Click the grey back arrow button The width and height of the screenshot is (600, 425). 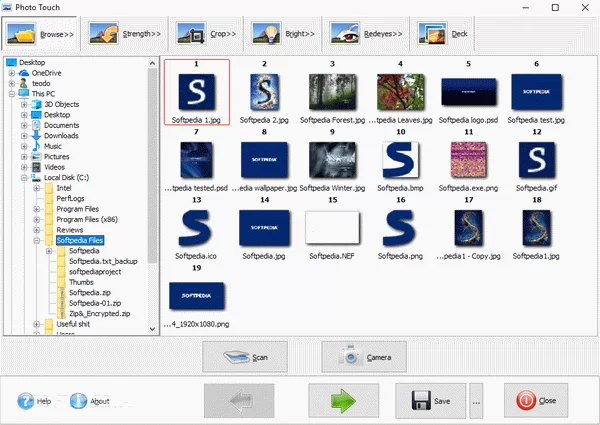(x=239, y=401)
